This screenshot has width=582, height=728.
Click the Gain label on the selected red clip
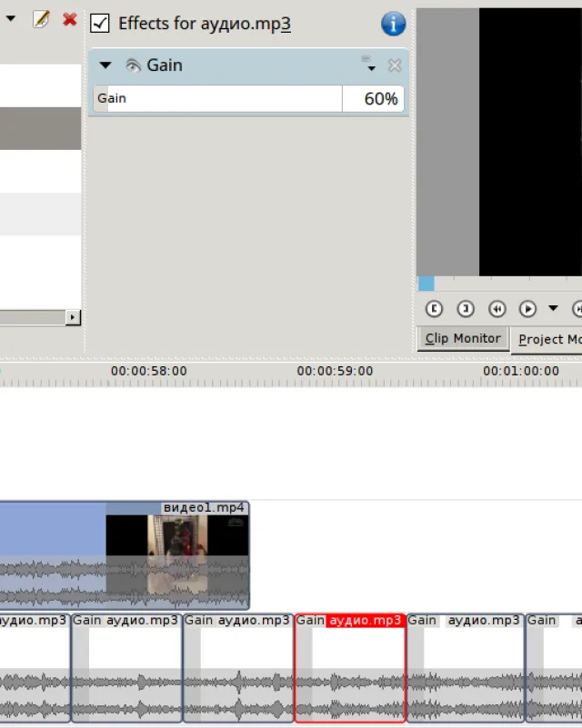click(x=310, y=620)
